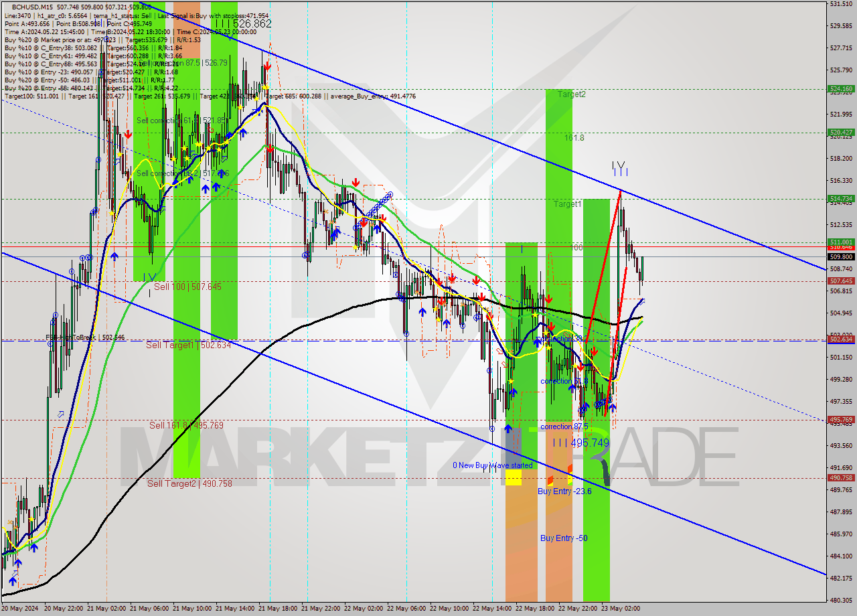Click the '22 May 14:00' time label
857x616 pixels.
(492, 609)
